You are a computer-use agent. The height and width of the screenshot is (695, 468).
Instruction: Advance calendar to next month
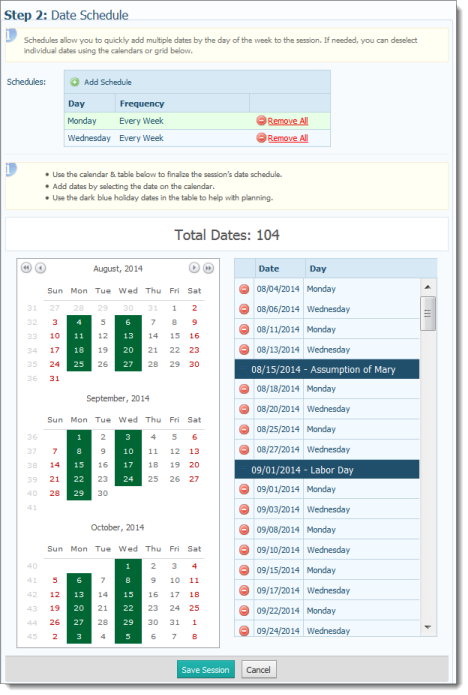click(x=194, y=268)
